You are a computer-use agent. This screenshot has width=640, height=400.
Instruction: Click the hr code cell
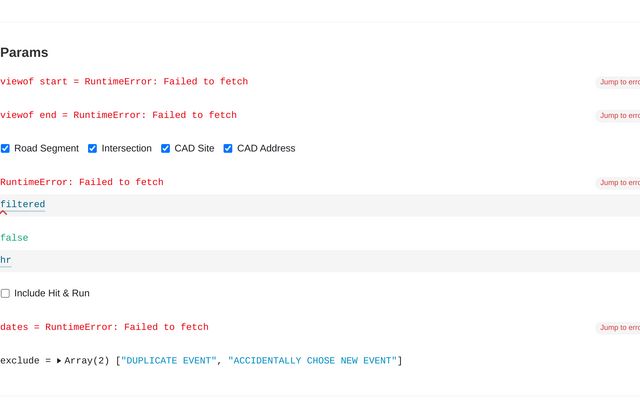6,260
